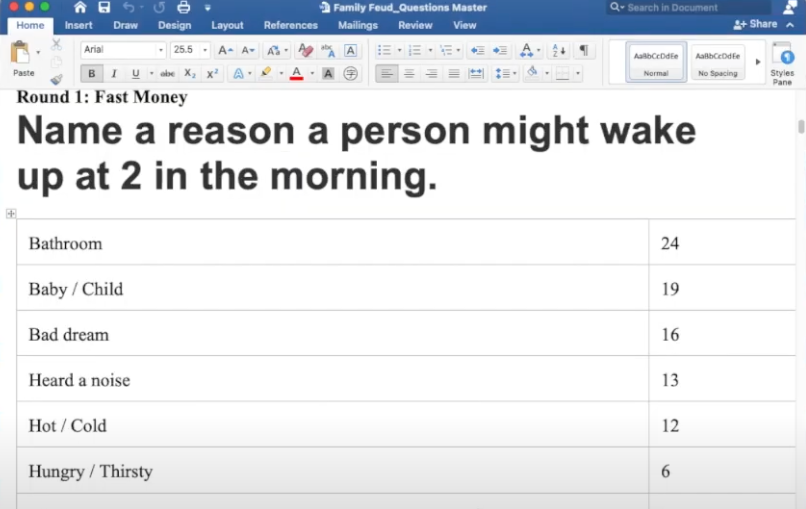Select the No Spacing style
This screenshot has width=806, height=509.
pos(718,62)
